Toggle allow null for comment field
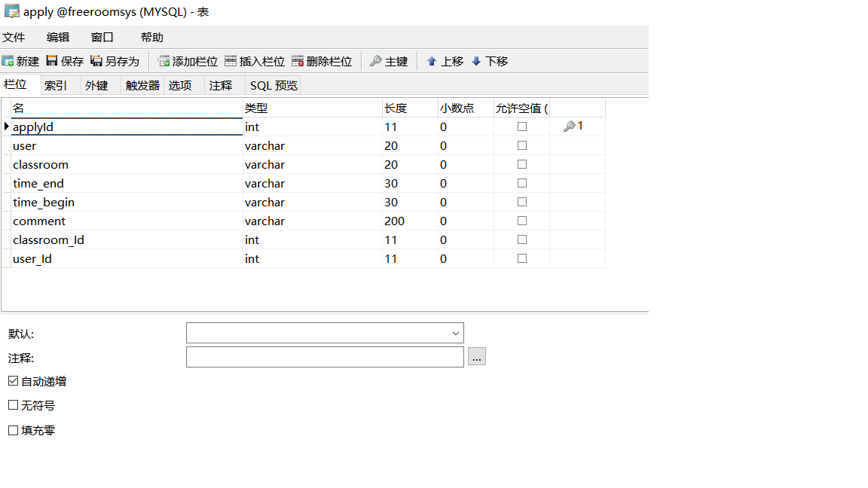 click(x=522, y=221)
